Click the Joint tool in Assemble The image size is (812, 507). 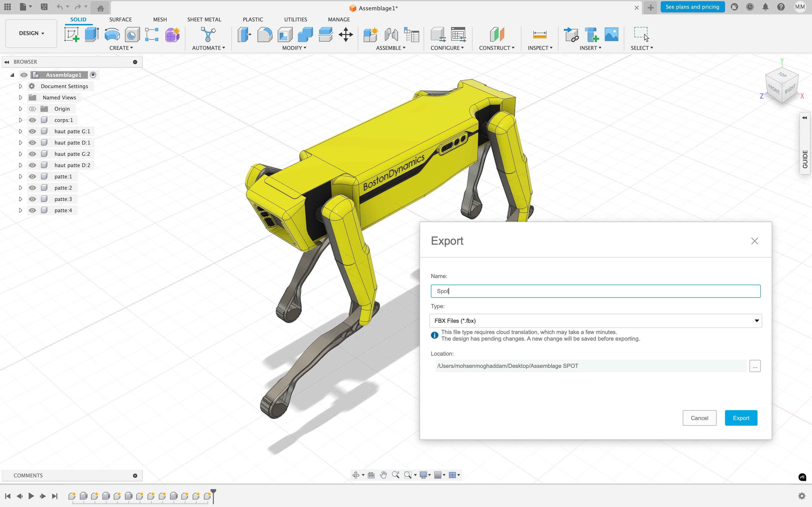[x=391, y=35]
